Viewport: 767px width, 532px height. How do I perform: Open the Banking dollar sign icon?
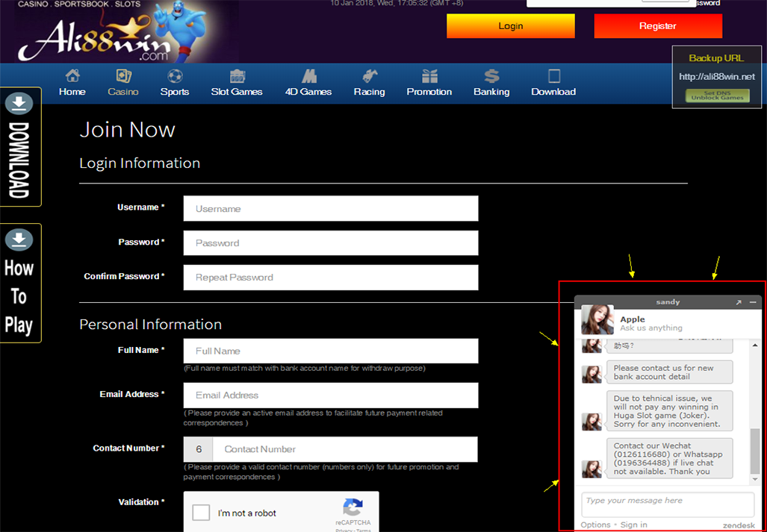(491, 76)
